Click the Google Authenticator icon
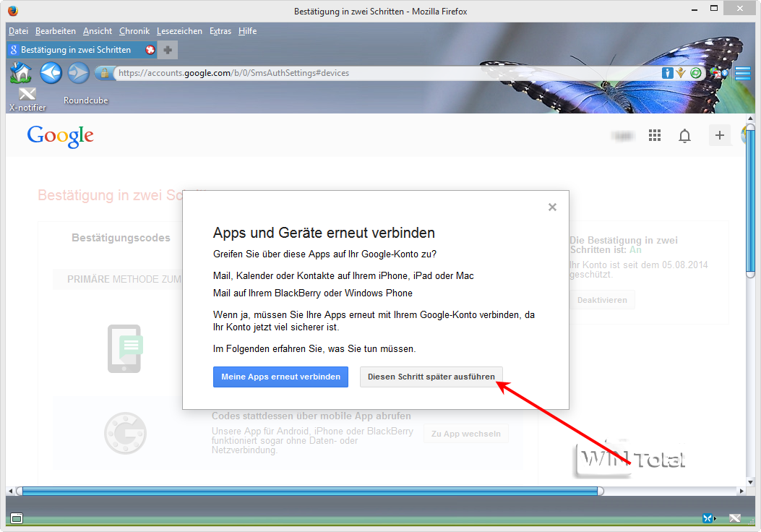The width and height of the screenshot is (761, 532). tap(125, 433)
